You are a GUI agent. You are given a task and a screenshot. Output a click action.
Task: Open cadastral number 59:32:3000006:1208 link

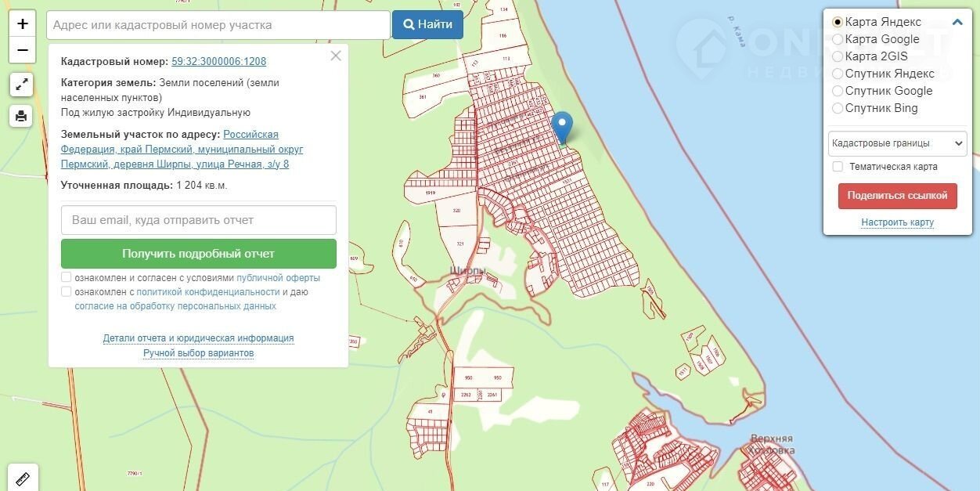(219, 61)
